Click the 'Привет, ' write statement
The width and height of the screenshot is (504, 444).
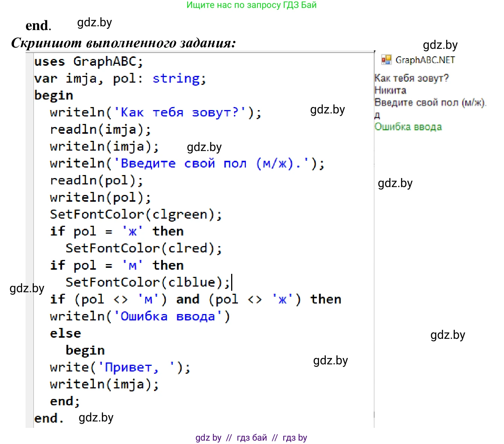120,367
